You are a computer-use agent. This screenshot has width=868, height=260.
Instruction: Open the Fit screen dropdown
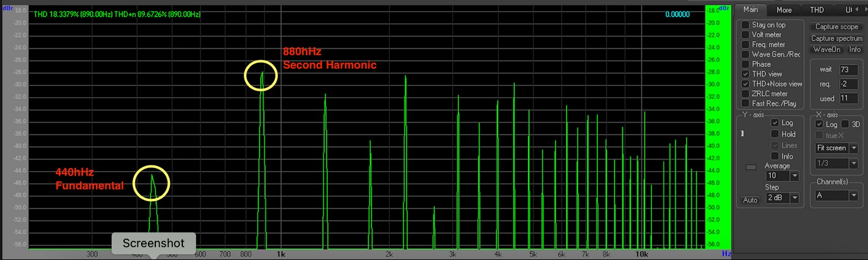836,148
